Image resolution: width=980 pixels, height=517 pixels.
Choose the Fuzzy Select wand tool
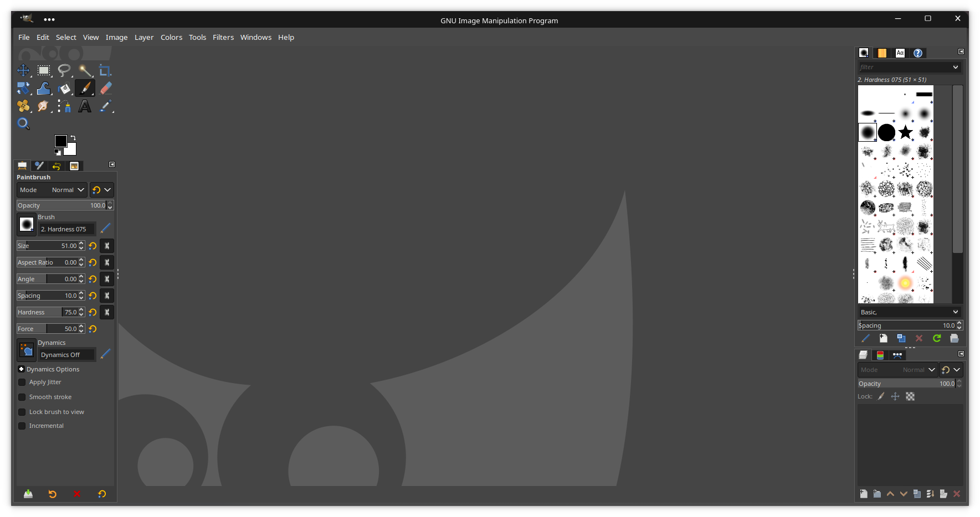[85, 71]
